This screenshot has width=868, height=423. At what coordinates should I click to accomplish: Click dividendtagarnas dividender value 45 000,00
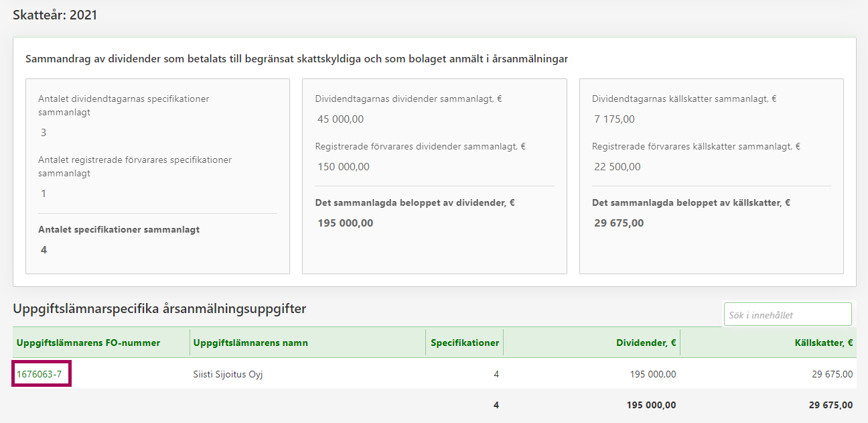point(341,119)
